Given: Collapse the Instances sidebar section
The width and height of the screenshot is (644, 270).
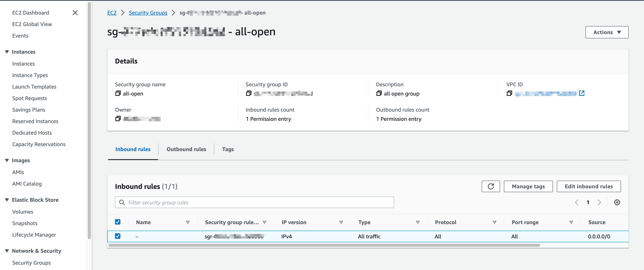Looking at the screenshot, I should (x=7, y=52).
